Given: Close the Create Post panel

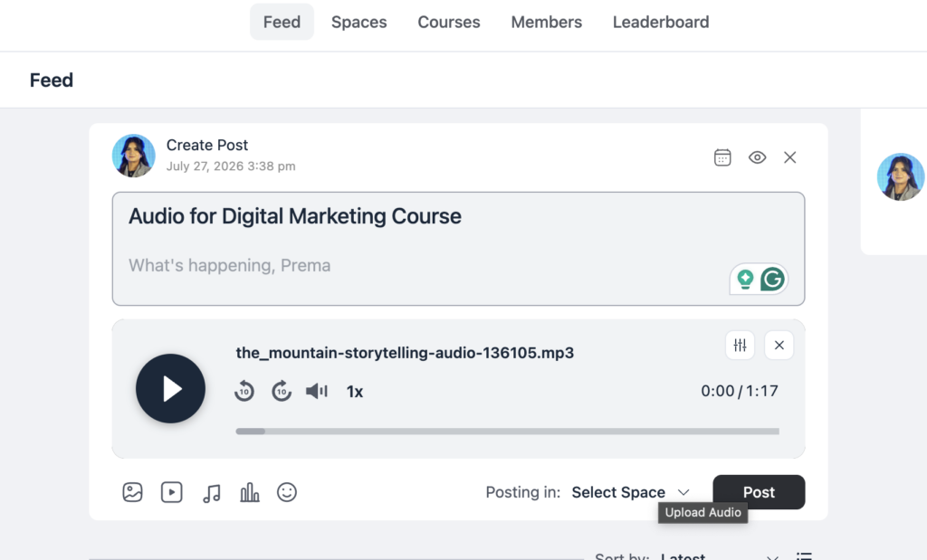Looking at the screenshot, I should 789,157.
